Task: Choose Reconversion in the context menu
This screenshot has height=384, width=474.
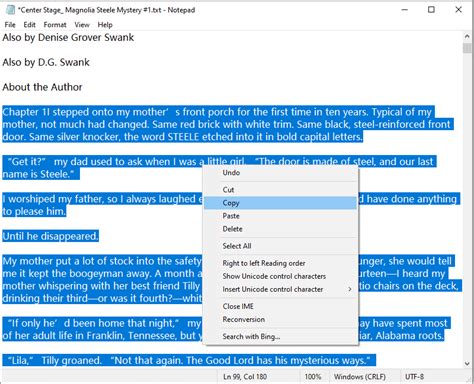Action: [x=281, y=319]
